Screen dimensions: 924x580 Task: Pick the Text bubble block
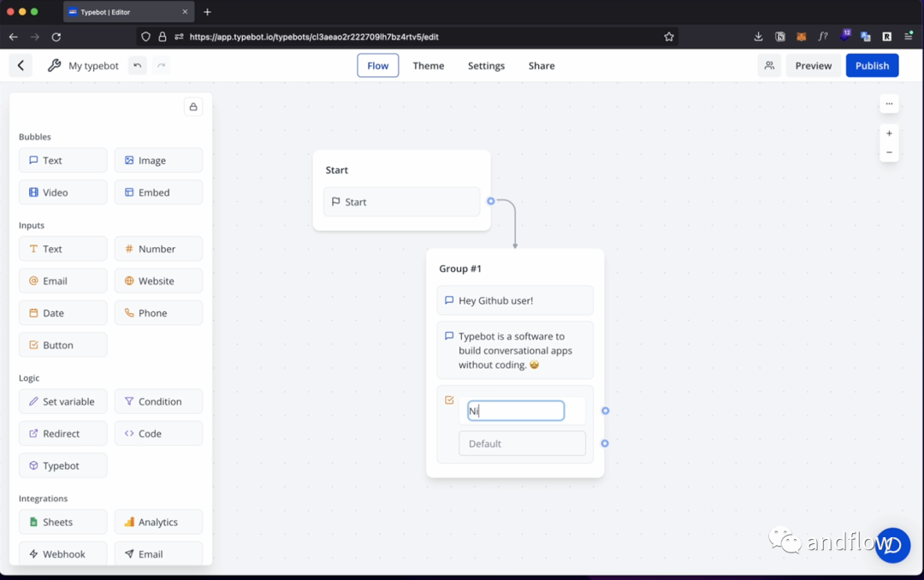click(63, 160)
